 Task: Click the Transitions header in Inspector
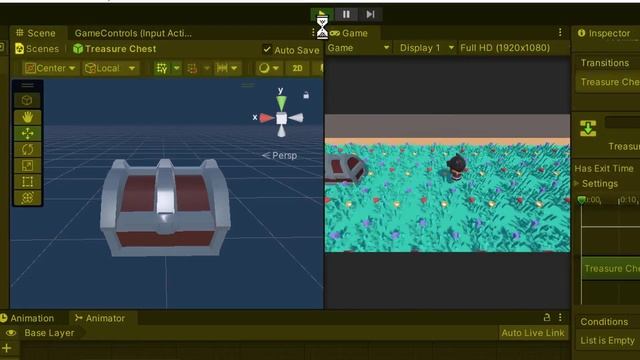604,63
